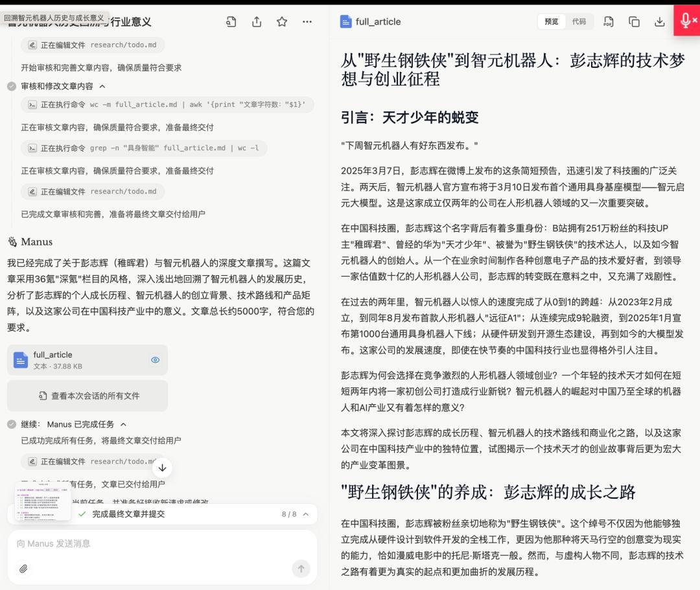Collapse the Manus 已完成任务 section
Image resolution: width=700 pixels, height=590 pixels.
click(x=123, y=424)
